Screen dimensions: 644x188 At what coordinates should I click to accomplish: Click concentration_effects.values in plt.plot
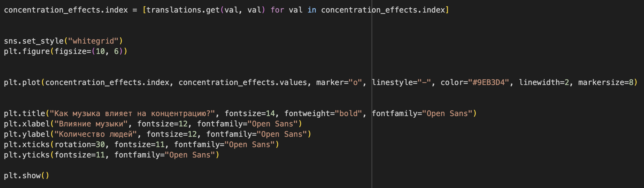243,82
